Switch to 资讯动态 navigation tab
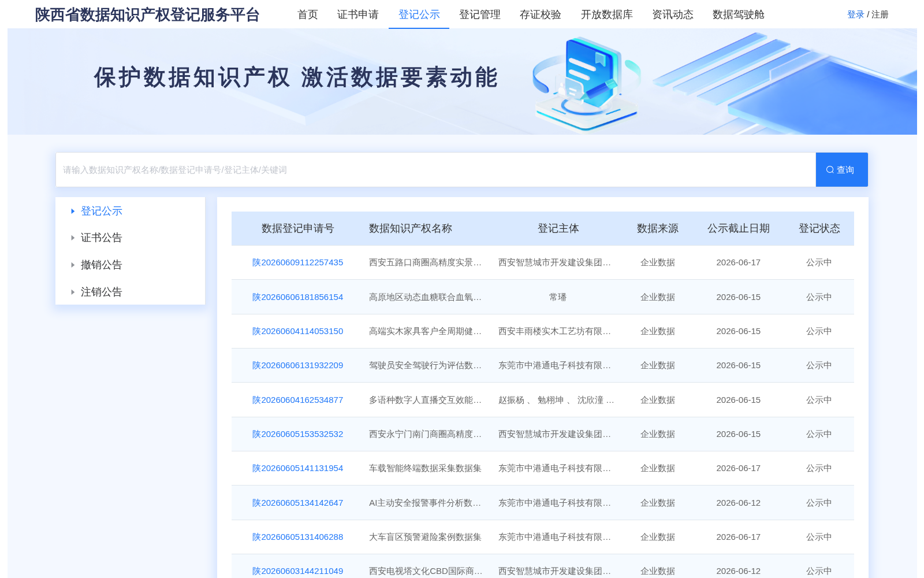The height and width of the screenshot is (578, 924). (673, 14)
